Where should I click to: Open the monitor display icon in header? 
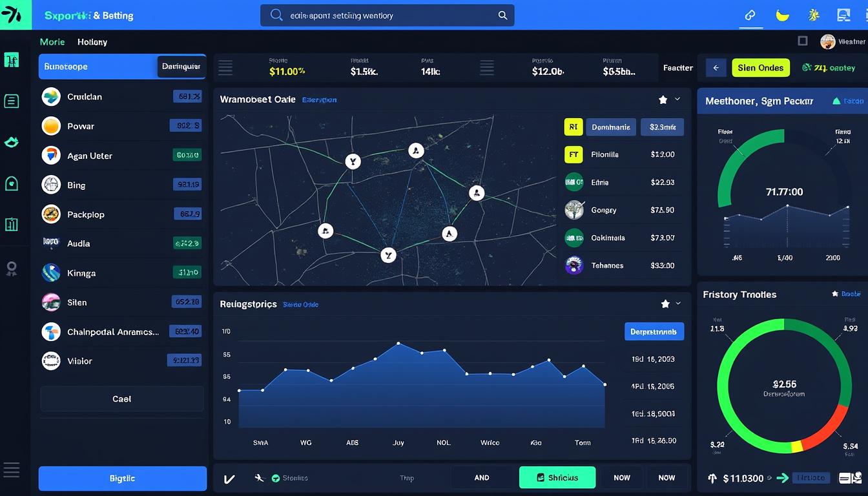click(x=843, y=15)
